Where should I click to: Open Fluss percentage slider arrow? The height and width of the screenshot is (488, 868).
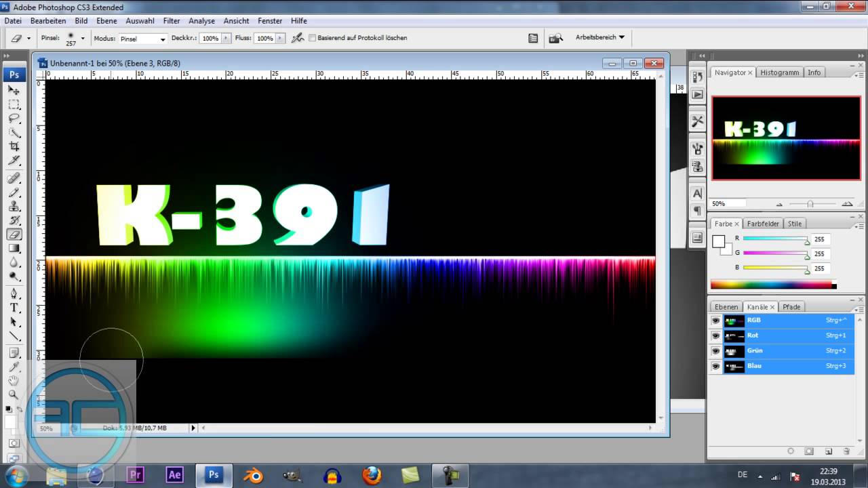[x=280, y=39]
